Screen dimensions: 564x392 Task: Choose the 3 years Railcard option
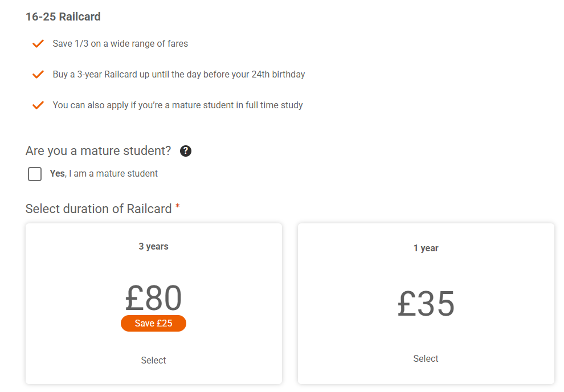point(153,247)
